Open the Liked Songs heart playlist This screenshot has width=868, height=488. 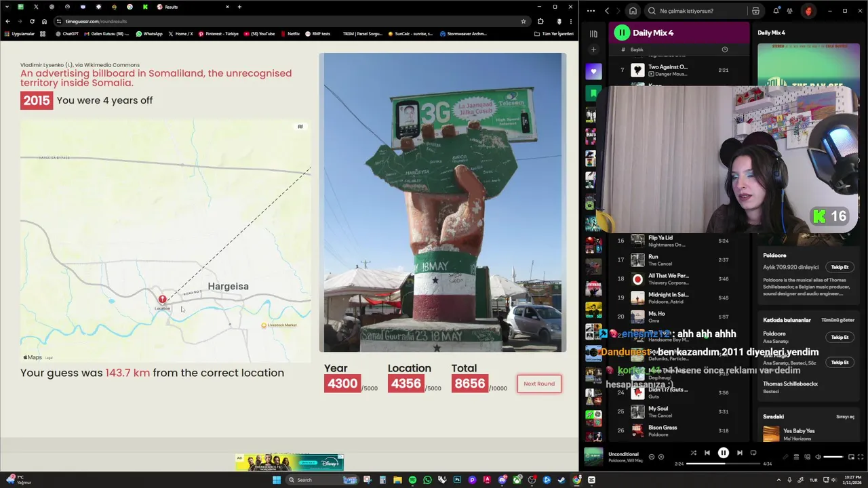(x=593, y=71)
